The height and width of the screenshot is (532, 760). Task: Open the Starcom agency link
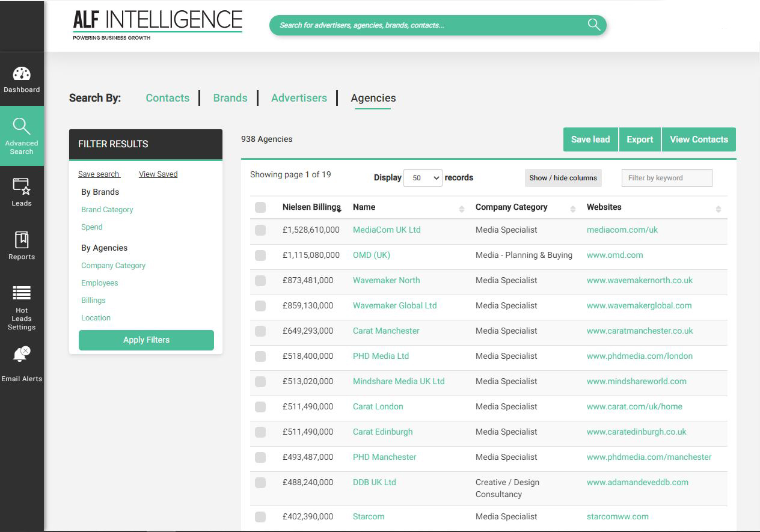pyautogui.click(x=369, y=517)
